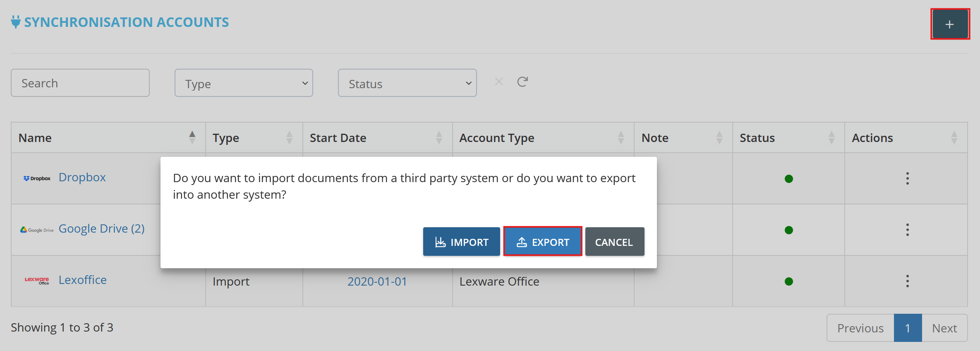This screenshot has width=980, height=351.
Task: Sort table by Name column
Action: tap(108, 138)
